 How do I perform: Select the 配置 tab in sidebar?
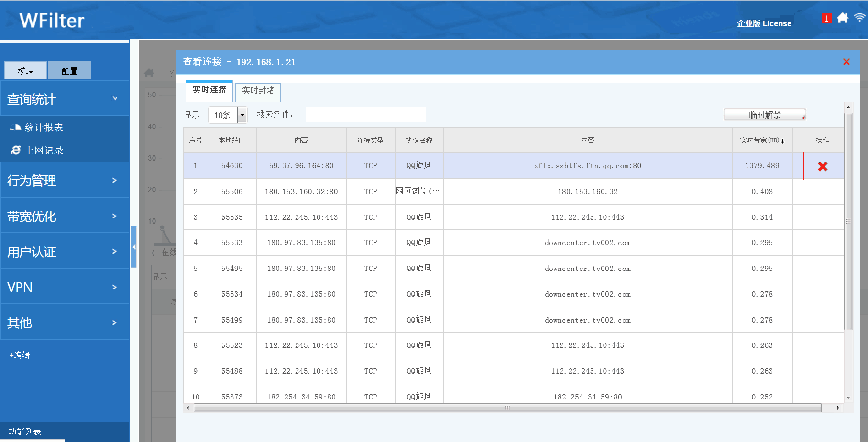point(69,71)
